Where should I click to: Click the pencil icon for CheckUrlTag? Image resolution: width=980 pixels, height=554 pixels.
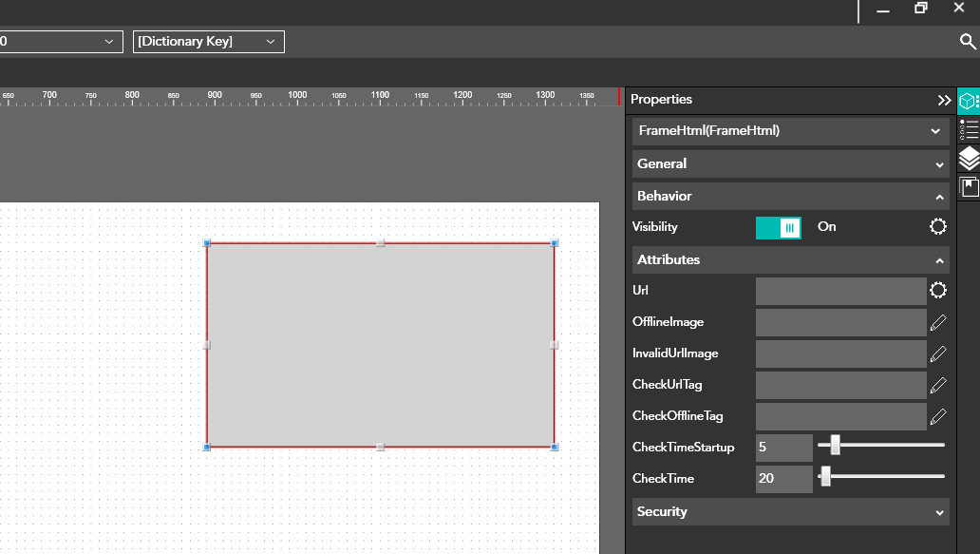pos(938,385)
